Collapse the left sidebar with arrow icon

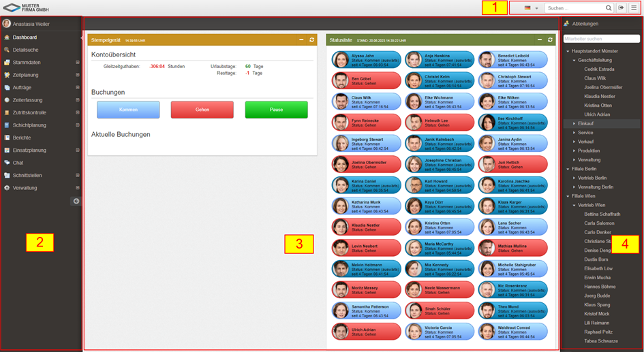coord(76,201)
